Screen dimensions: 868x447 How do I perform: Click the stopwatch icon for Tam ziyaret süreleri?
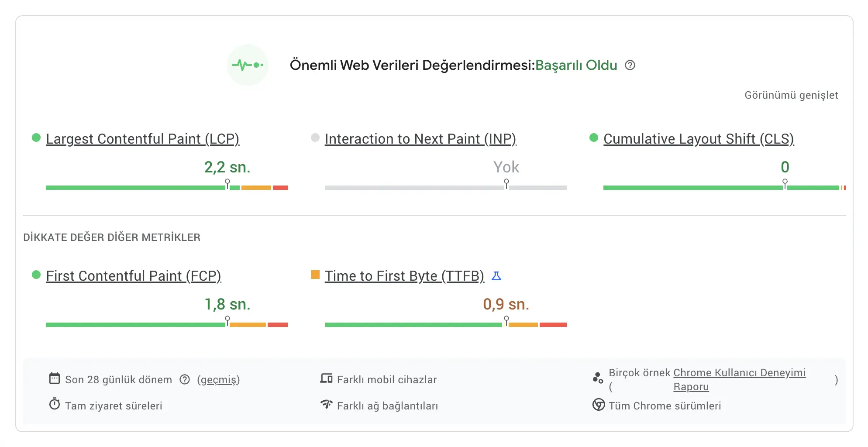tap(55, 404)
